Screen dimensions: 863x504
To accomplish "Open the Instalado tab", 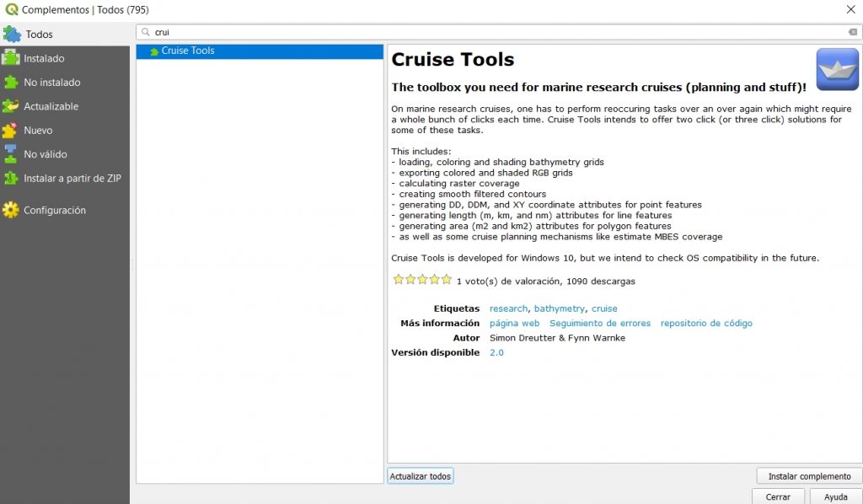I will click(44, 58).
